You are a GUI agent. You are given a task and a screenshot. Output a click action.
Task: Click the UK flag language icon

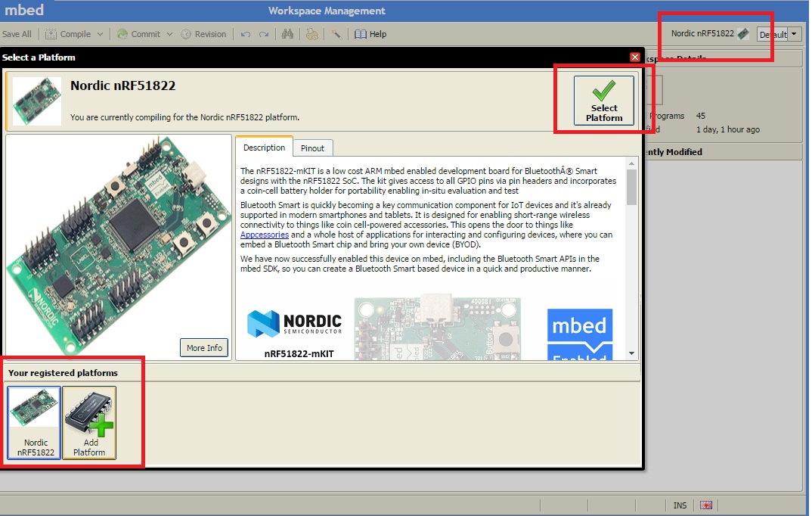pos(706,505)
